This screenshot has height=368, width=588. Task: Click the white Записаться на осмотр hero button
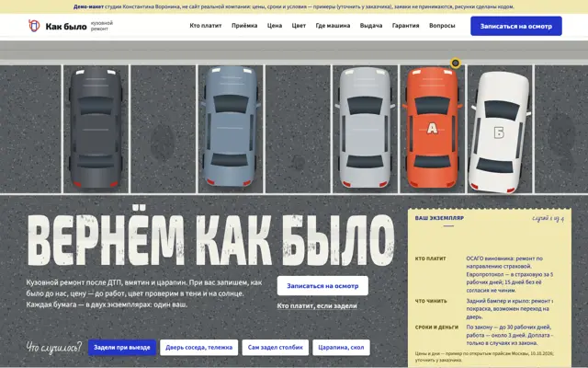322,286
